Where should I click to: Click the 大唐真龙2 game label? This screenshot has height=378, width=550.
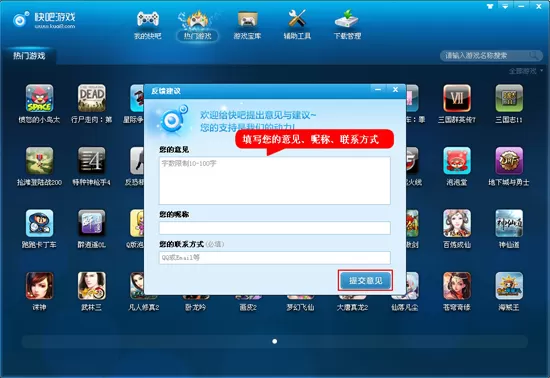click(x=352, y=308)
